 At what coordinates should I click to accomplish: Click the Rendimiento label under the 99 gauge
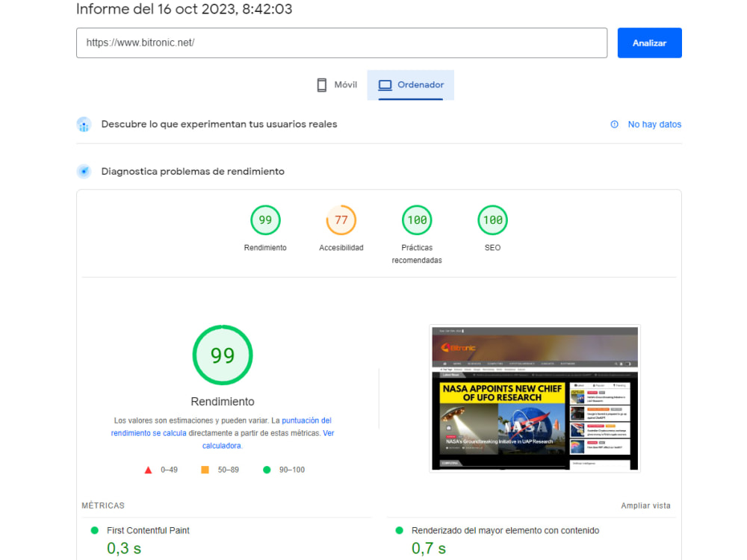coord(223,402)
